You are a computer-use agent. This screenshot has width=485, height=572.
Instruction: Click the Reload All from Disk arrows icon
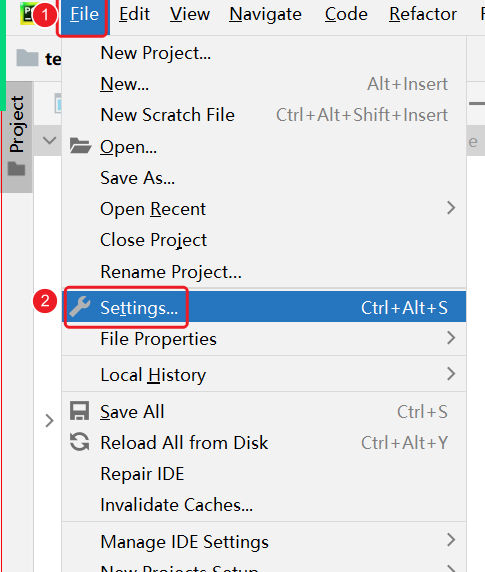tap(79, 442)
